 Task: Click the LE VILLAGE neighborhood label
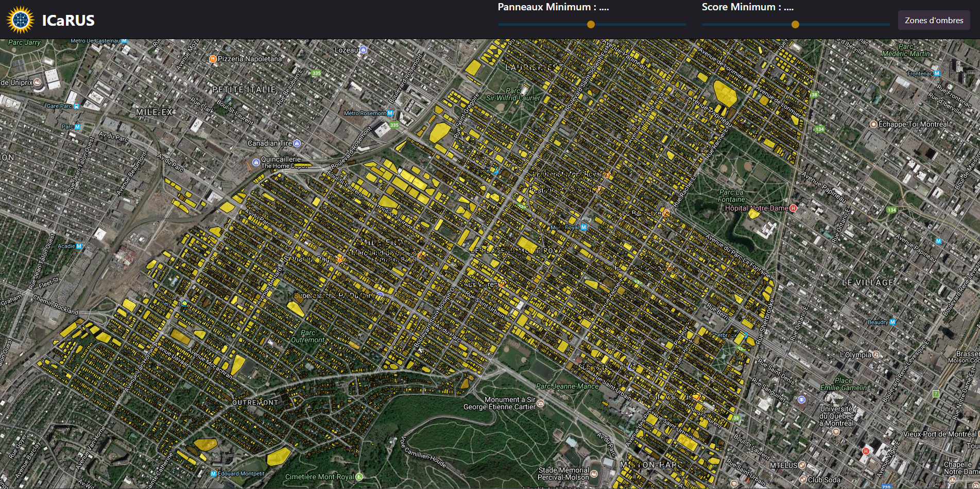tap(868, 283)
